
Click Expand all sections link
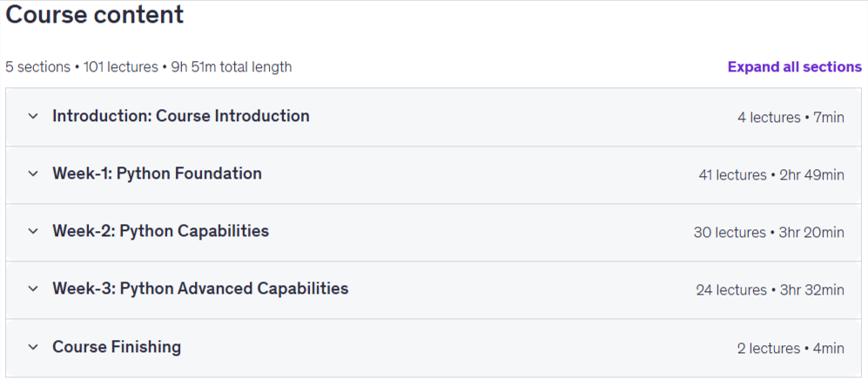794,67
